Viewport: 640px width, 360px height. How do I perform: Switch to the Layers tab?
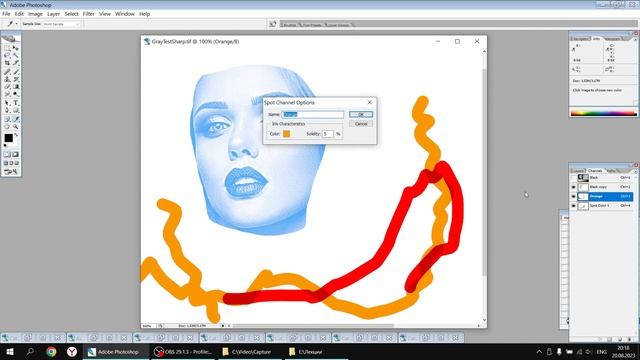tap(578, 171)
